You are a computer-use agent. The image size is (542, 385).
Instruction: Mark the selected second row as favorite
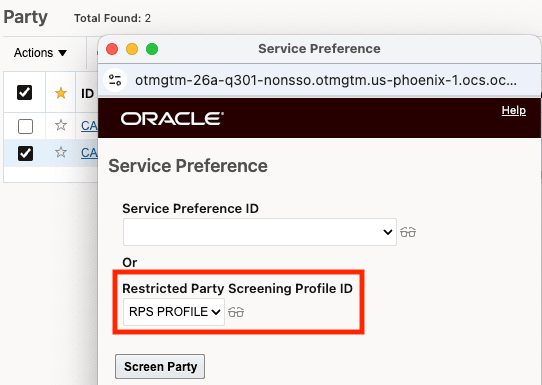61,152
